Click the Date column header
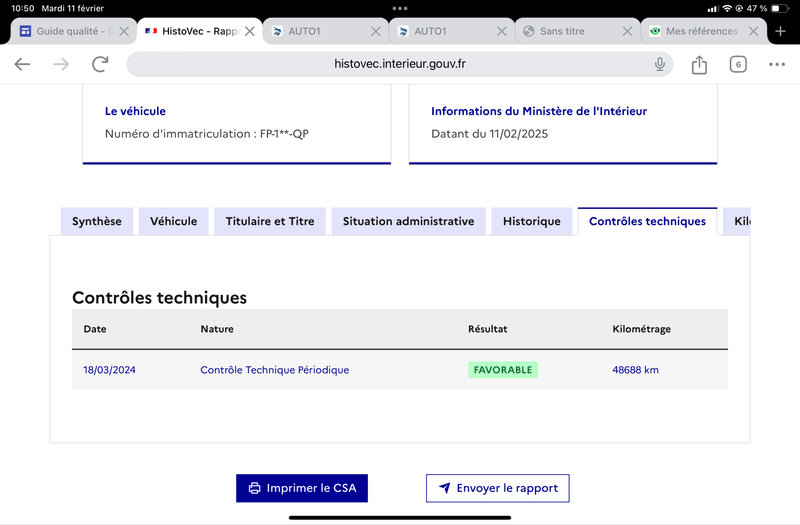800x525 pixels. (x=95, y=329)
